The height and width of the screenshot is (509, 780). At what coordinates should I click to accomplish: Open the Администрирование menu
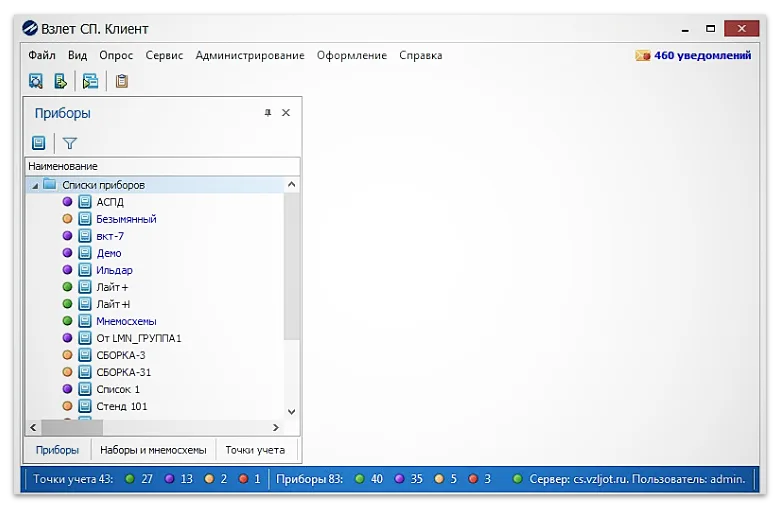pyautogui.click(x=250, y=56)
